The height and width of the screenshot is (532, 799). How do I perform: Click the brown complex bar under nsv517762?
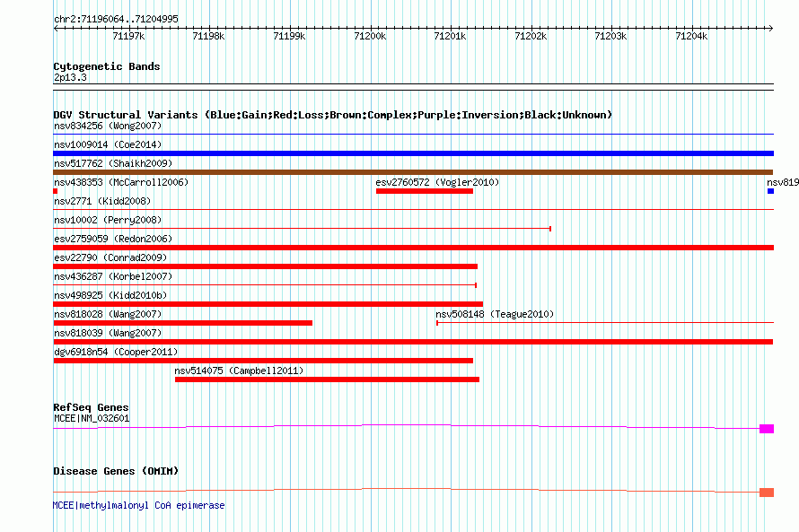pyautogui.click(x=413, y=172)
